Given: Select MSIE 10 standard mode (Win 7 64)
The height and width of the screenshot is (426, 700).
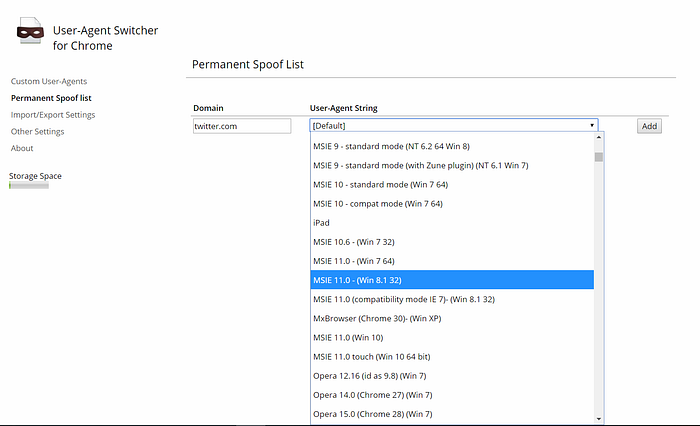Looking at the screenshot, I should 452,184.
